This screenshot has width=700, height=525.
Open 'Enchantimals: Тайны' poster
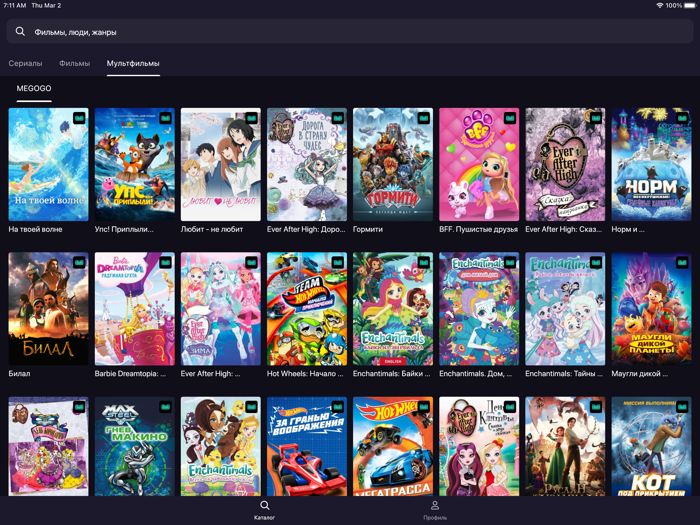[x=565, y=309]
